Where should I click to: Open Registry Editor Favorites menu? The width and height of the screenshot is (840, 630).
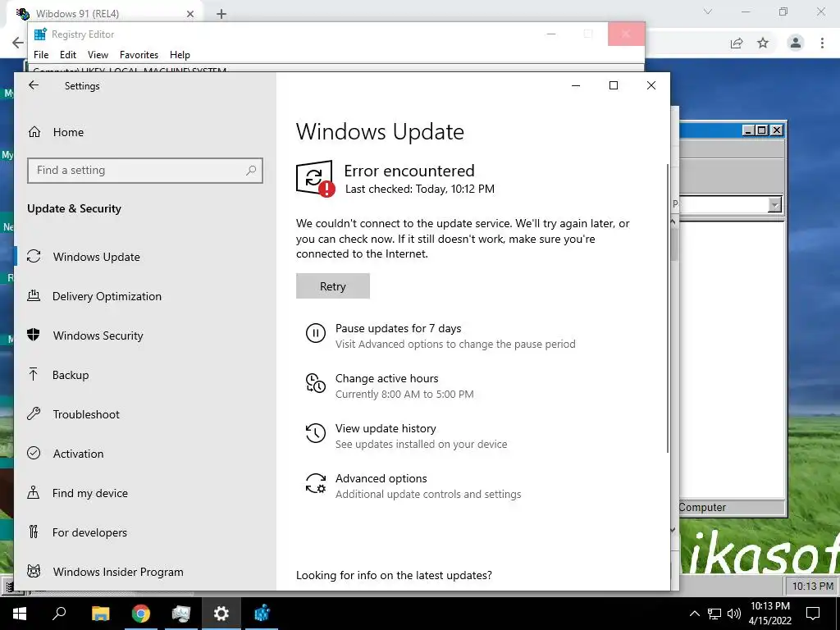(x=139, y=55)
